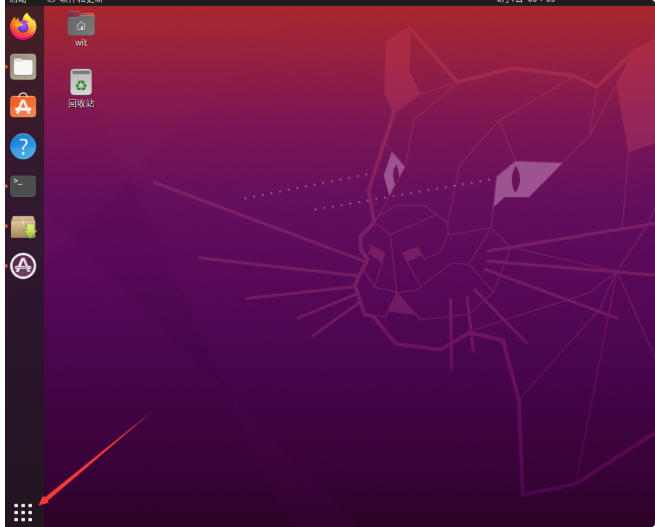The image size is (655, 527).
Task: Launch Firefox from the dock
Action: (23, 26)
